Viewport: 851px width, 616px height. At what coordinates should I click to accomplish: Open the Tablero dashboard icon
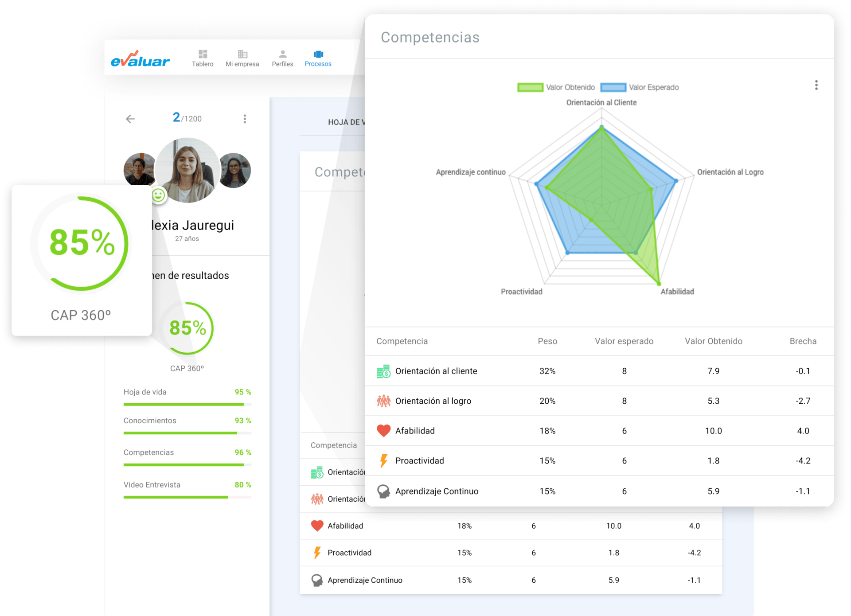(x=203, y=54)
